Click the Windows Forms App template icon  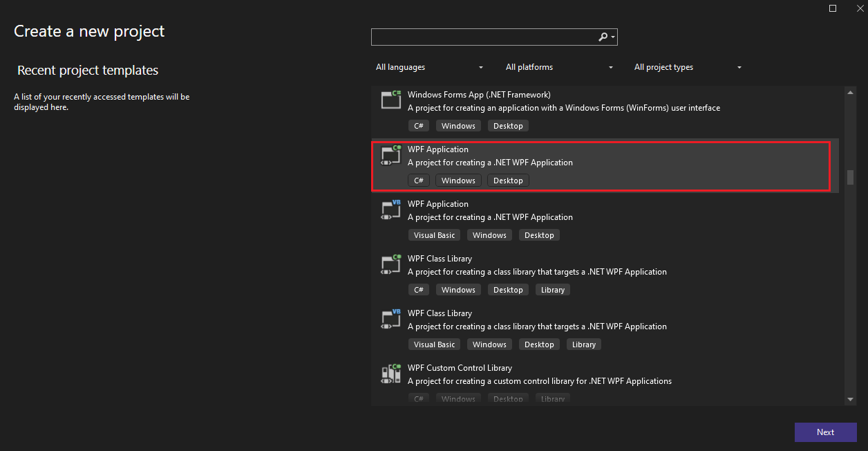[x=391, y=100]
